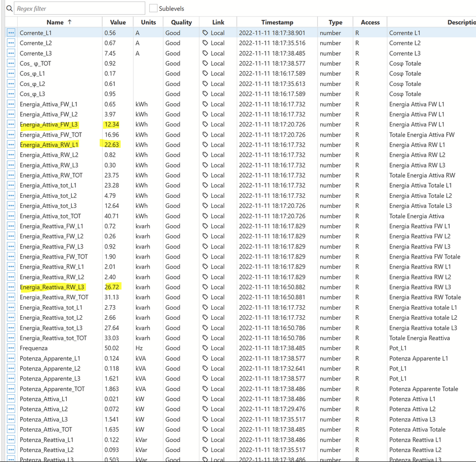Open the ellipsis menu for Frequenza row
The height and width of the screenshot is (462, 476).
coord(11,348)
